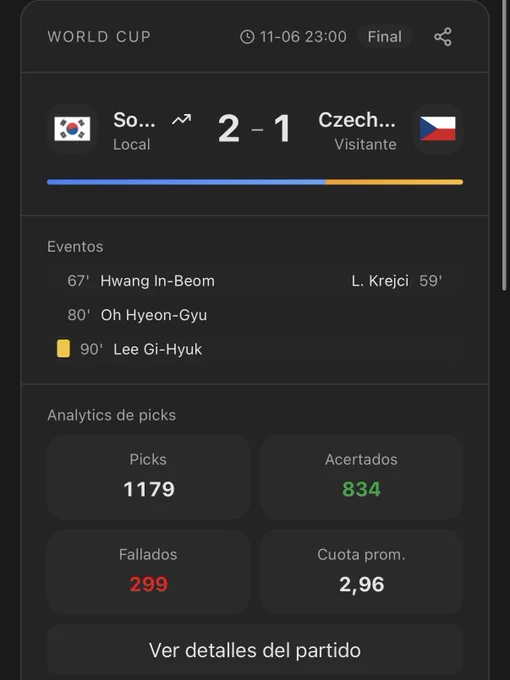Tap the trending arrow next to South Korea
The width and height of the screenshot is (510, 680).
pos(181,119)
